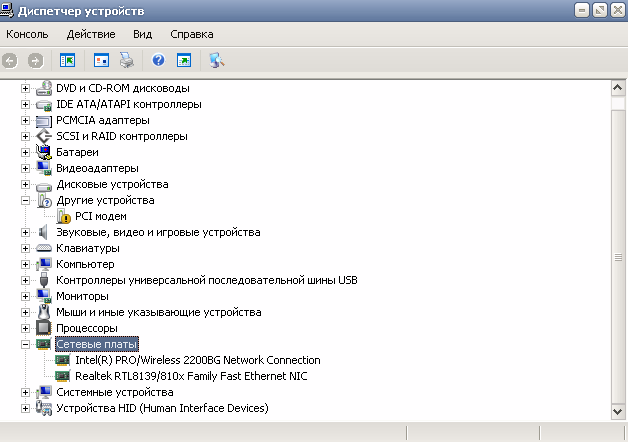Click the vertical scrollbar down arrow
Screen dimensions: 628x442
619,412
